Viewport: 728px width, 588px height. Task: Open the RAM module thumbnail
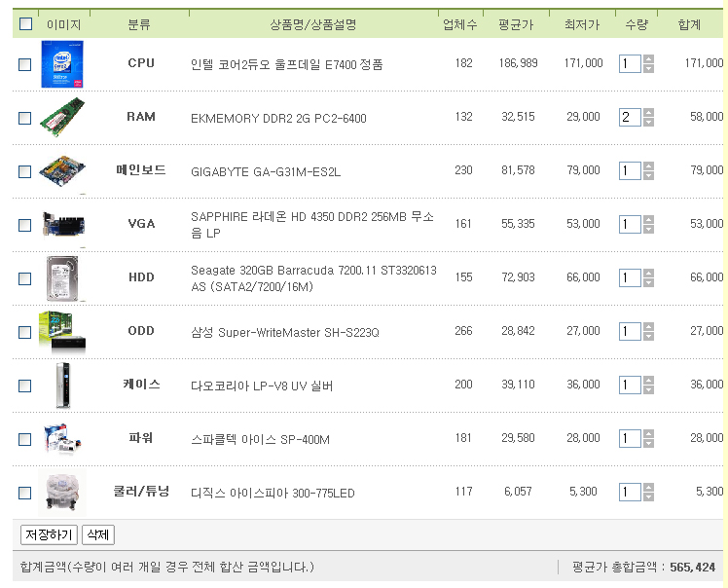62,118
